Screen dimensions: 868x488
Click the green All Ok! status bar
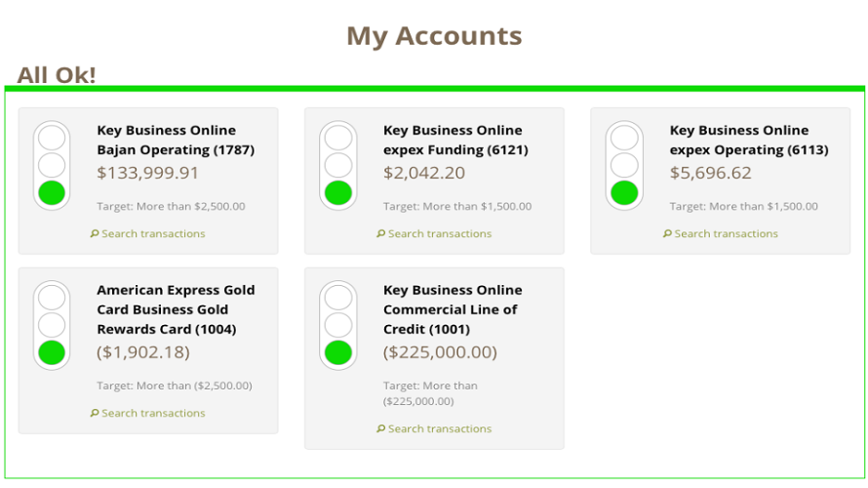(434, 89)
